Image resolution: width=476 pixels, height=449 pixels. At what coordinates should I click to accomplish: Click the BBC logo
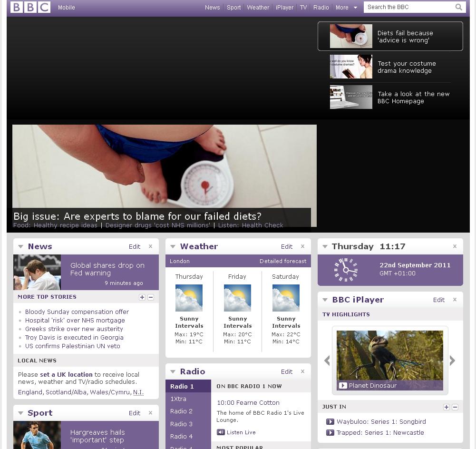[30, 7]
